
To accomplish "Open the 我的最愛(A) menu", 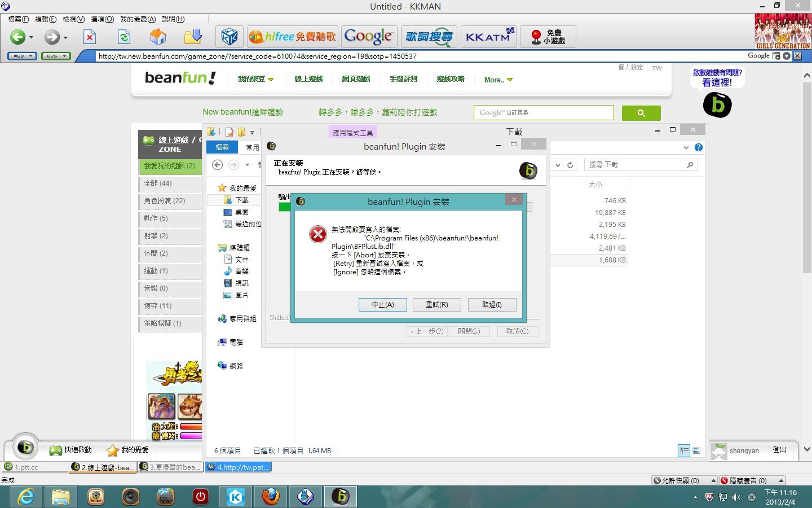I will coord(138,19).
